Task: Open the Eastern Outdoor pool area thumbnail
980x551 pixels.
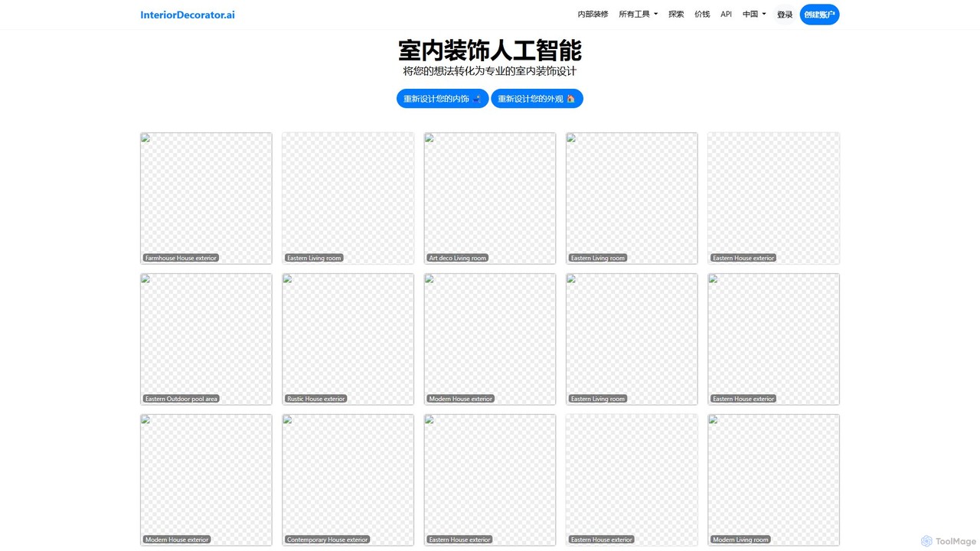Action: 206,339
